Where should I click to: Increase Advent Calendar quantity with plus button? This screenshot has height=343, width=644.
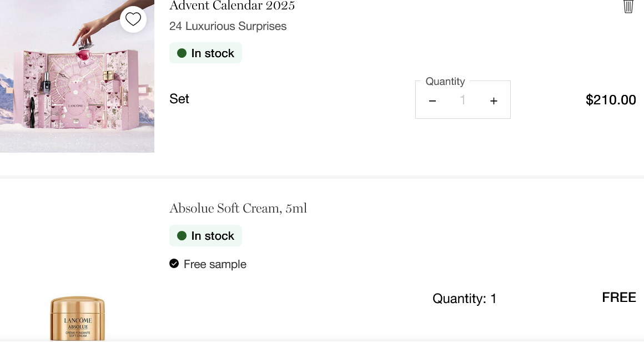[494, 100]
